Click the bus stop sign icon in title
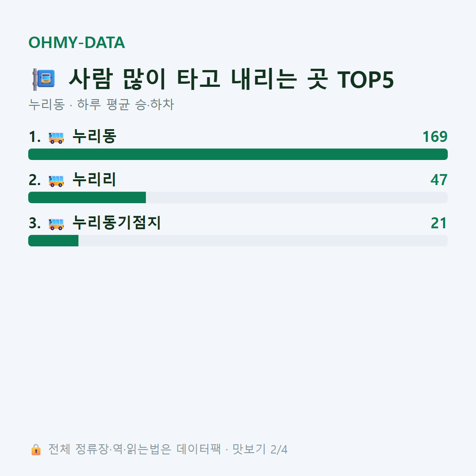Screen dimensions: 476x476 44,79
